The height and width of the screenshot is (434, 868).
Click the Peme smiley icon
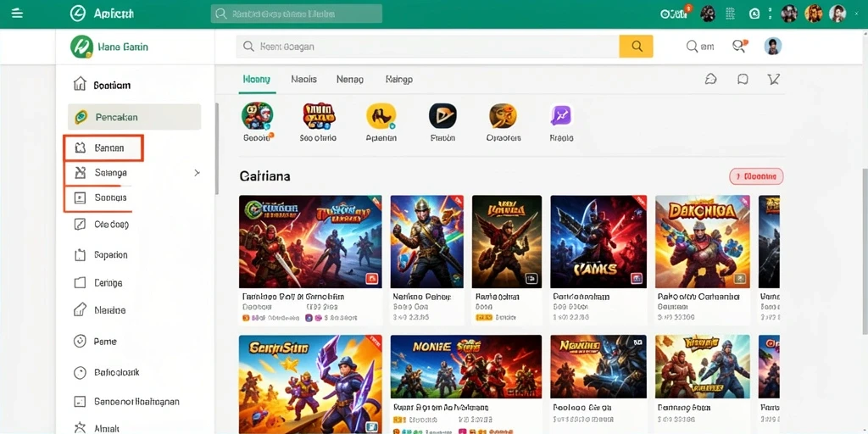pos(80,341)
